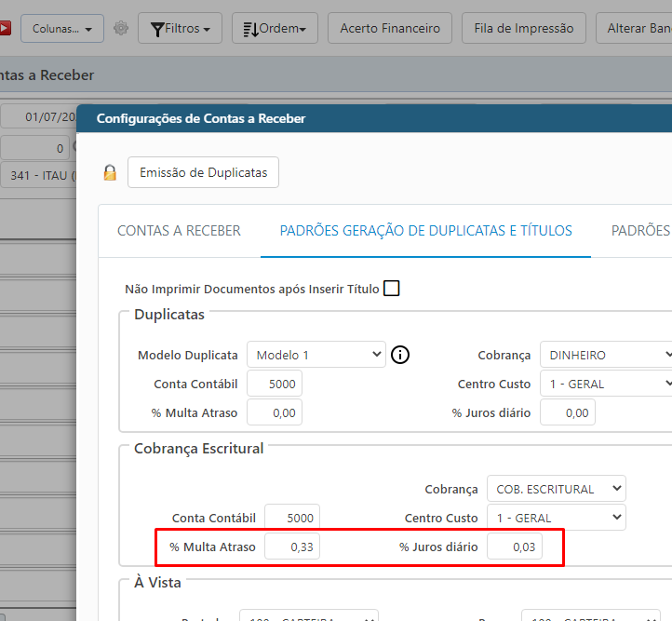
Task: Open the gear settings icon
Action: click(x=121, y=28)
